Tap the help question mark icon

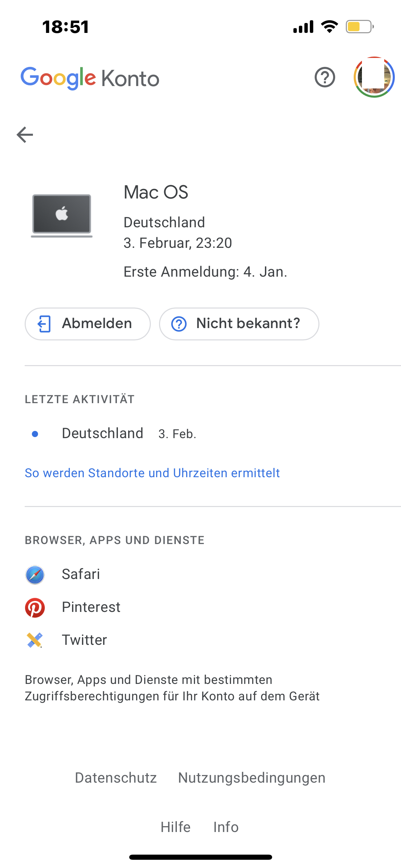pos(325,77)
